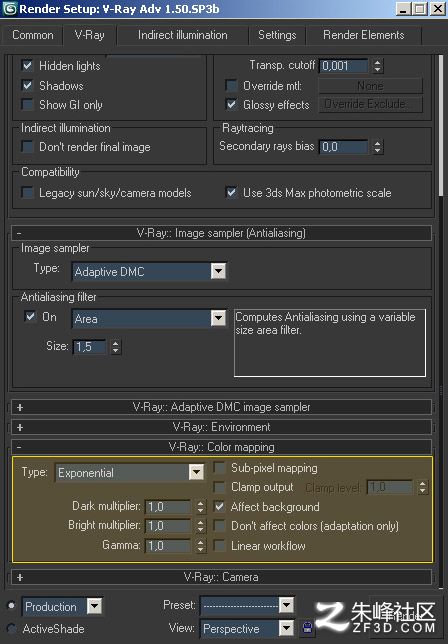Click the Secondary rays bias spinner
The height and width of the screenshot is (644, 448).
click(378, 147)
